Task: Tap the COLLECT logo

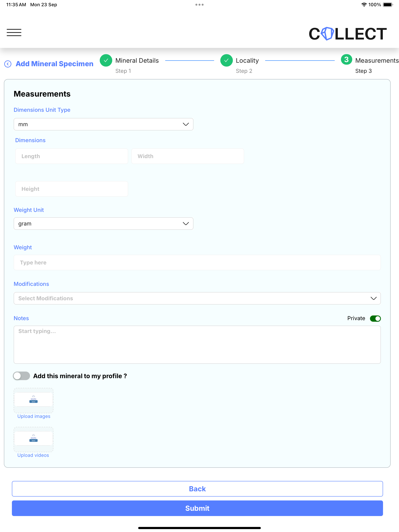Action: point(348,34)
